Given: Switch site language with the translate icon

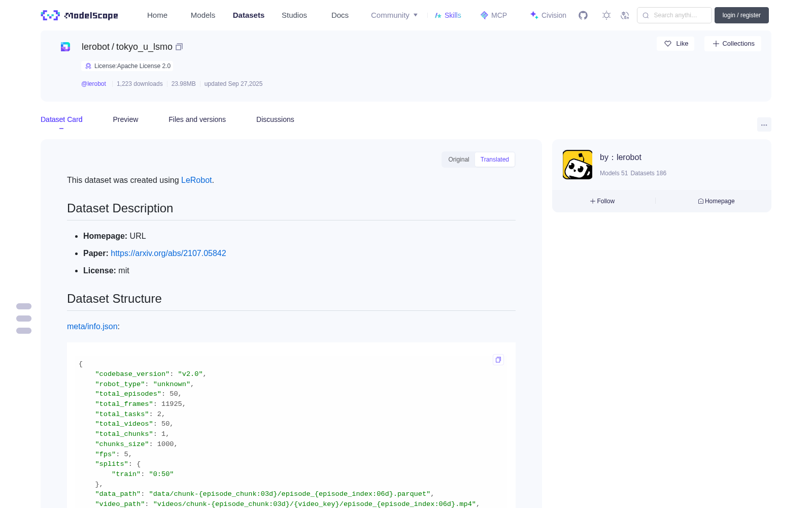Looking at the screenshot, I should coord(625,15).
